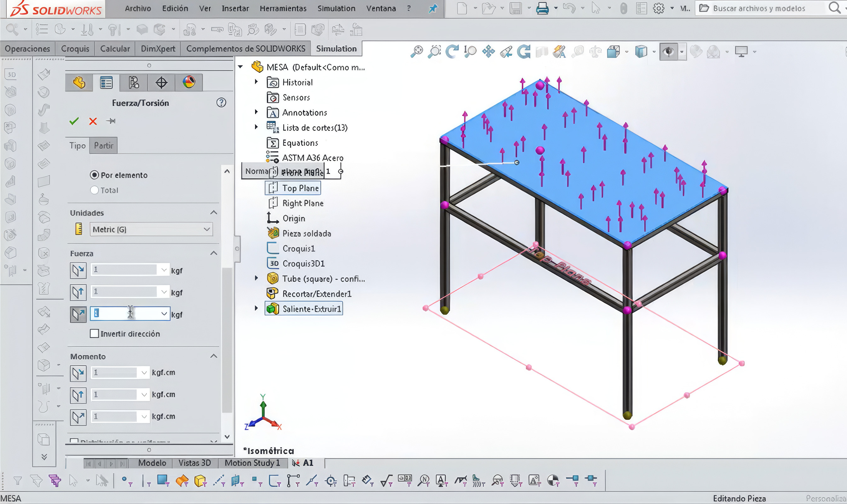Collapse the Fuerza section chevron
847x504 pixels.
click(213, 253)
